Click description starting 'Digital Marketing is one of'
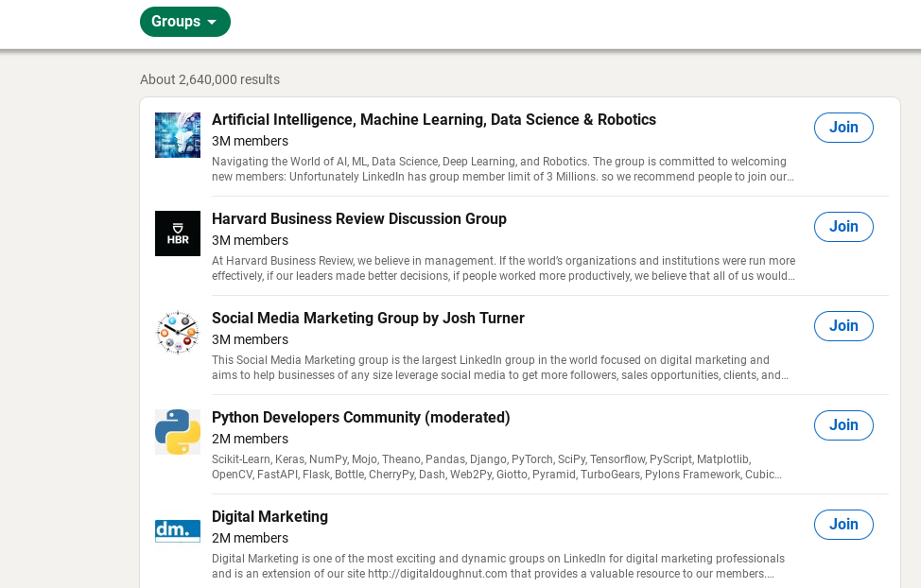The width and height of the screenshot is (921, 588). 498,566
